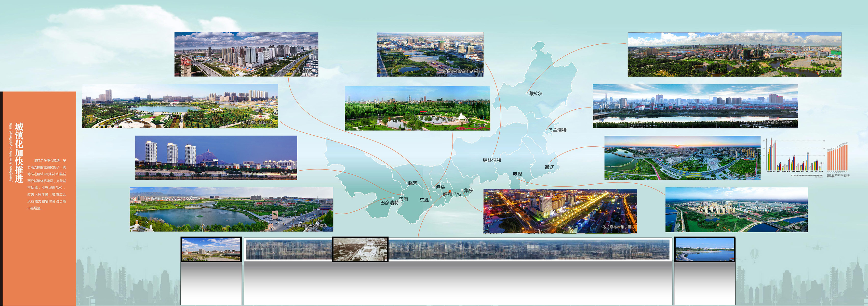Open the 兴安盟乌兰浩特市 riverside photo

695,106
